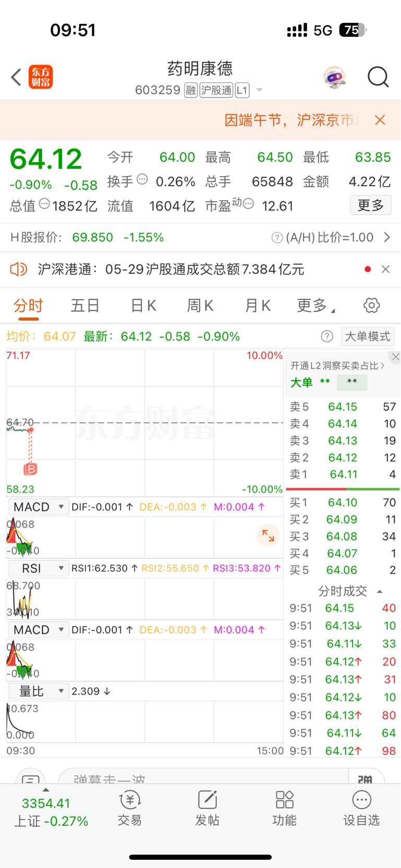The width and height of the screenshot is (401, 868).
Task: Tap the 9:51 trade of 40 lots
Action: pyautogui.click(x=343, y=608)
